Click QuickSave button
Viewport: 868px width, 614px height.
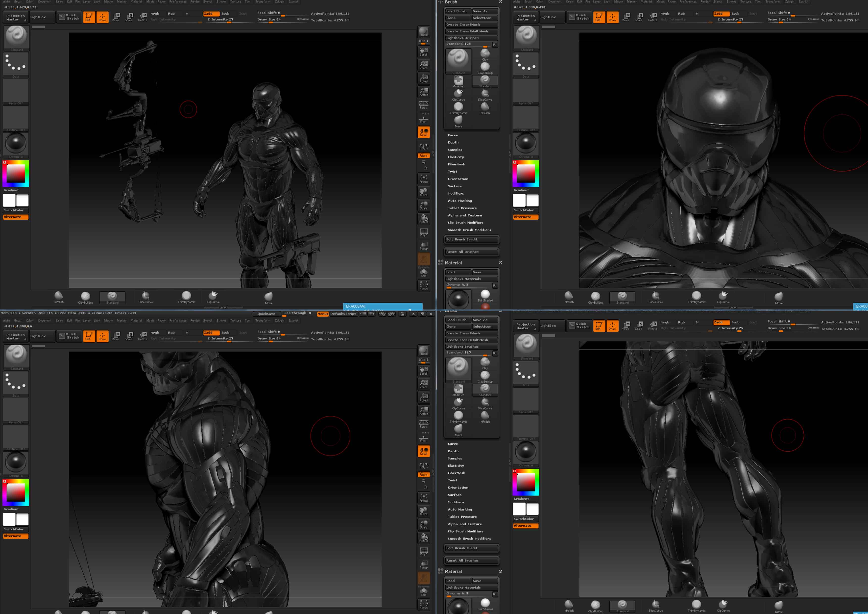[266, 314]
